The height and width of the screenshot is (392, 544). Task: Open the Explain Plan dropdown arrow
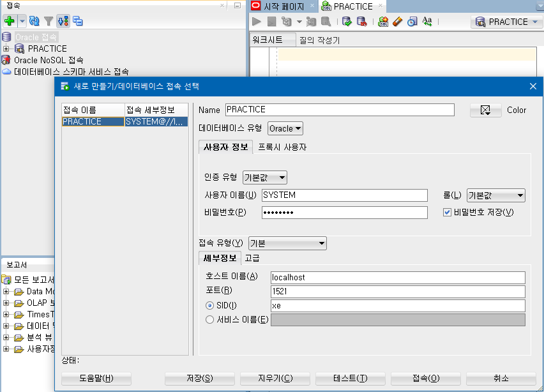tap(299, 22)
